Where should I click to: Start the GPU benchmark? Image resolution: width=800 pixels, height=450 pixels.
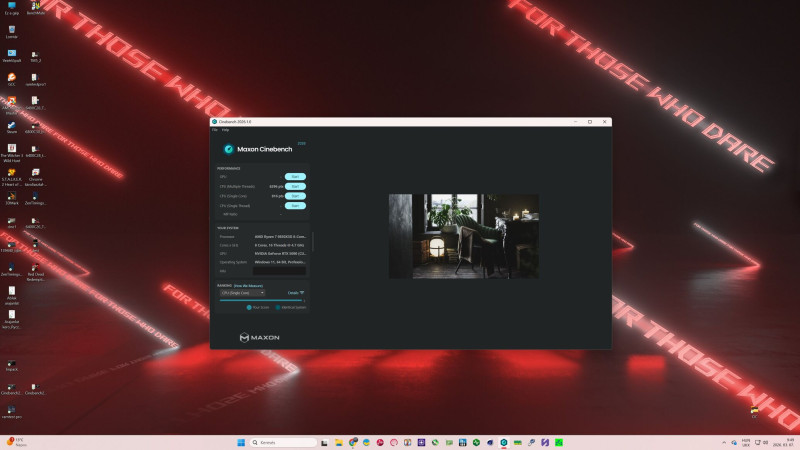[x=295, y=177]
